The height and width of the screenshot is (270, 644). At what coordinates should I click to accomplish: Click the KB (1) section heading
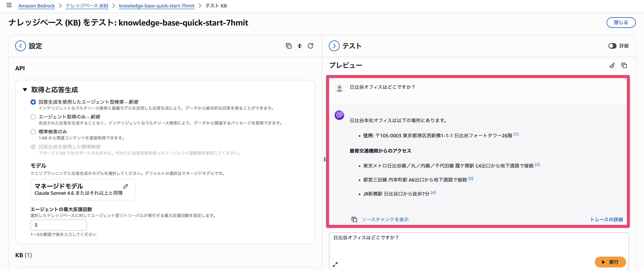pos(23,255)
